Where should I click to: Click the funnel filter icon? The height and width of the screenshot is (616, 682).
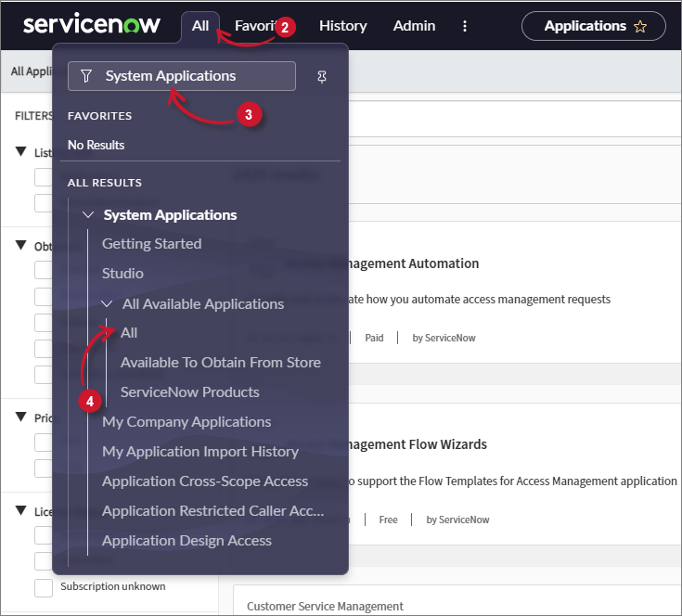(x=86, y=76)
